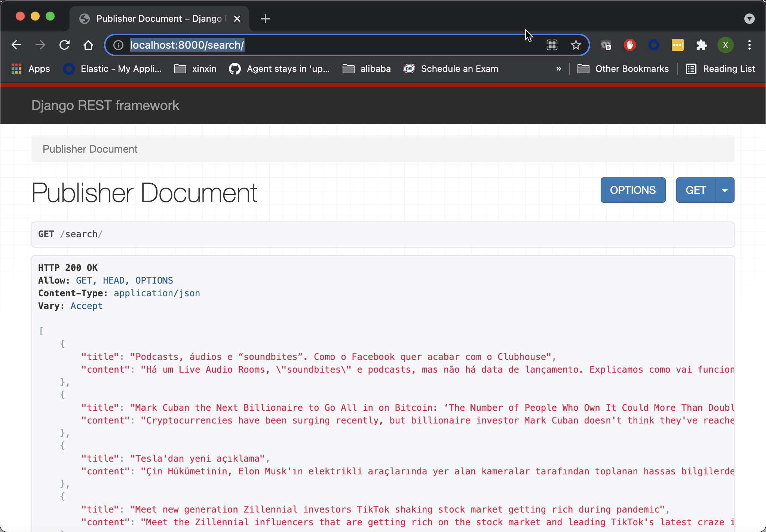Open the yellow password manager extension
This screenshot has width=766, height=532.
click(678, 45)
